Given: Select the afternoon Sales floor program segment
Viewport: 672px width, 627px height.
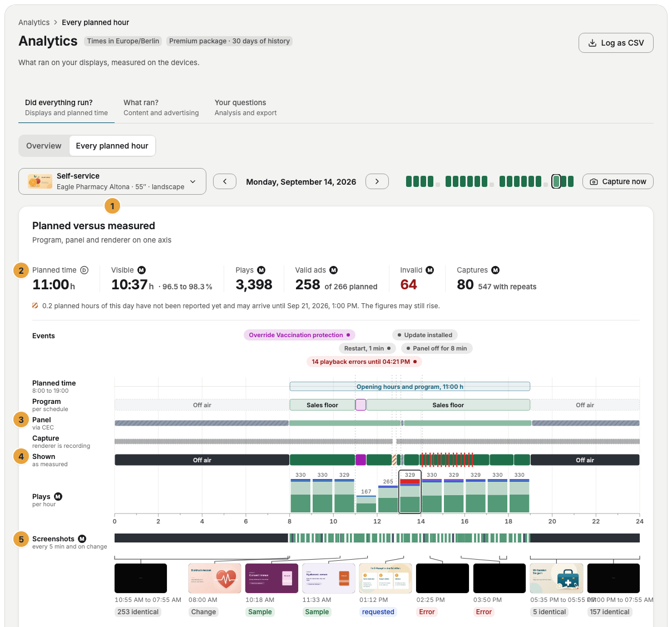Looking at the screenshot, I should point(448,405).
